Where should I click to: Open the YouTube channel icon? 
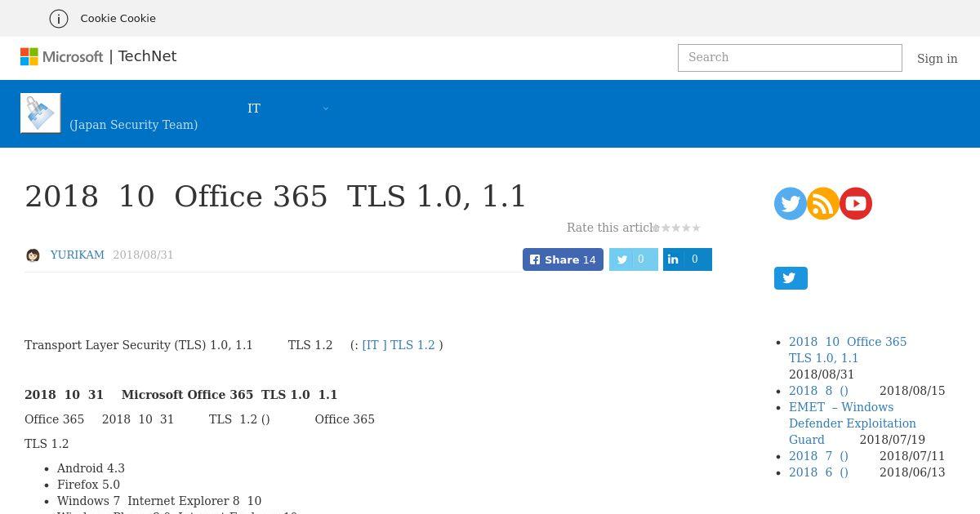point(856,204)
